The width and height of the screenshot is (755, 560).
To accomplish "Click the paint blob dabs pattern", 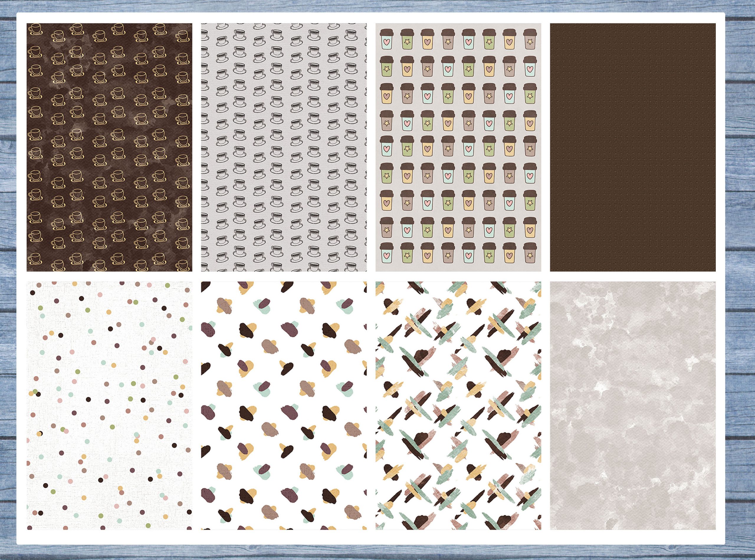I will click(283, 406).
